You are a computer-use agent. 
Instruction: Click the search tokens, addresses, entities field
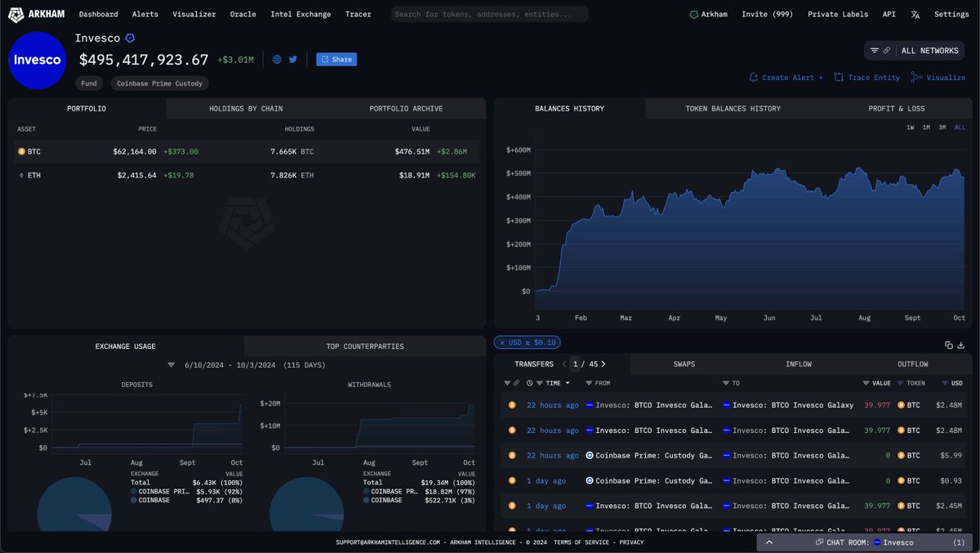pos(490,14)
